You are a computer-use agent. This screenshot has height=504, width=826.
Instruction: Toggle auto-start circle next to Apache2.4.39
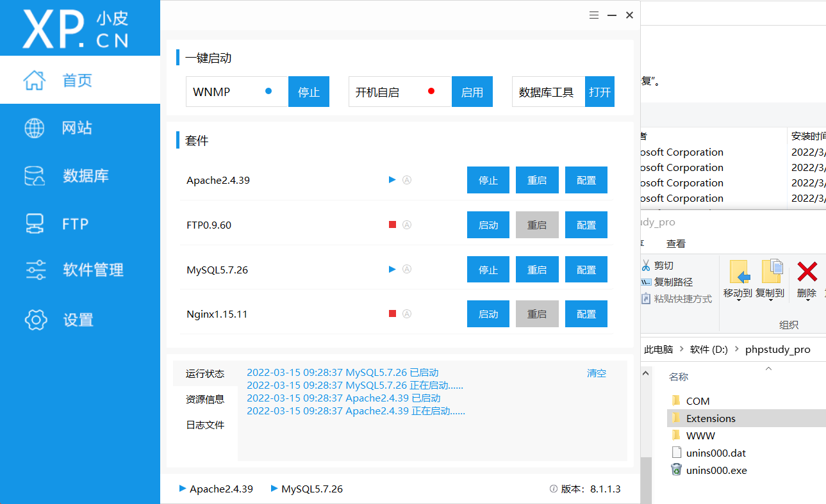pos(407,180)
